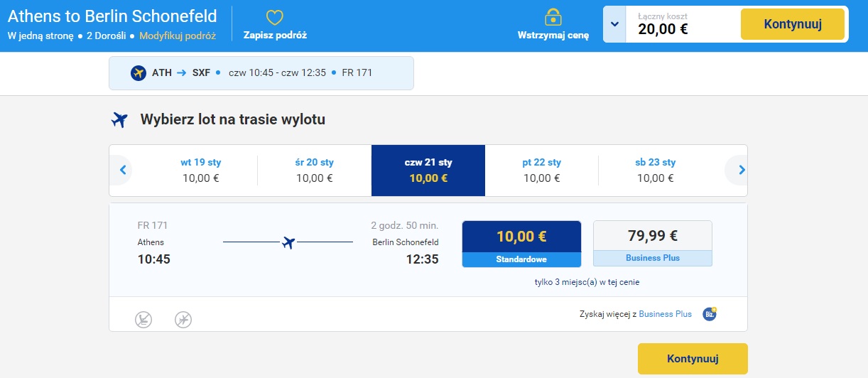
Task: Click the crossed-out plane info icon
Action: tap(183, 320)
